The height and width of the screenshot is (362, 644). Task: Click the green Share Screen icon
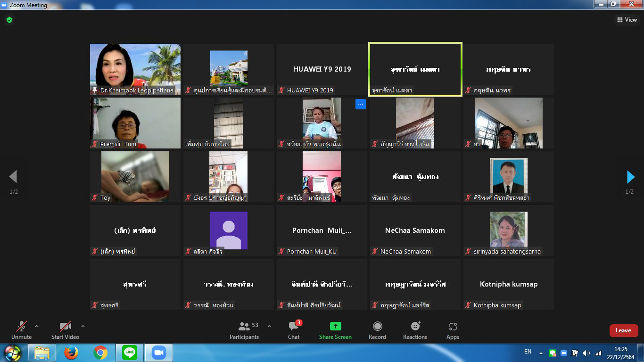(335, 326)
